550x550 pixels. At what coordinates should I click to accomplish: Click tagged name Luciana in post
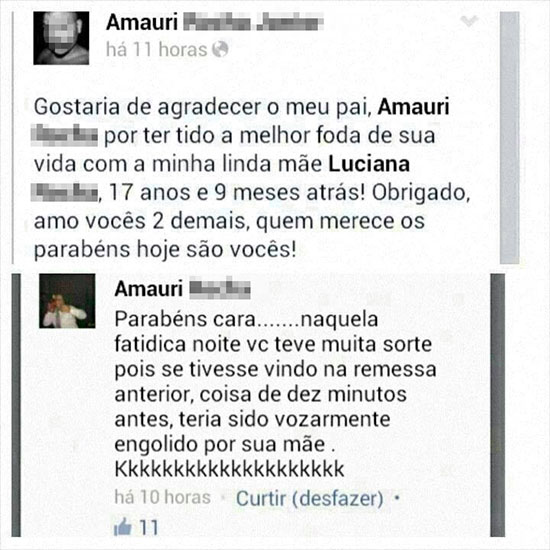(369, 164)
